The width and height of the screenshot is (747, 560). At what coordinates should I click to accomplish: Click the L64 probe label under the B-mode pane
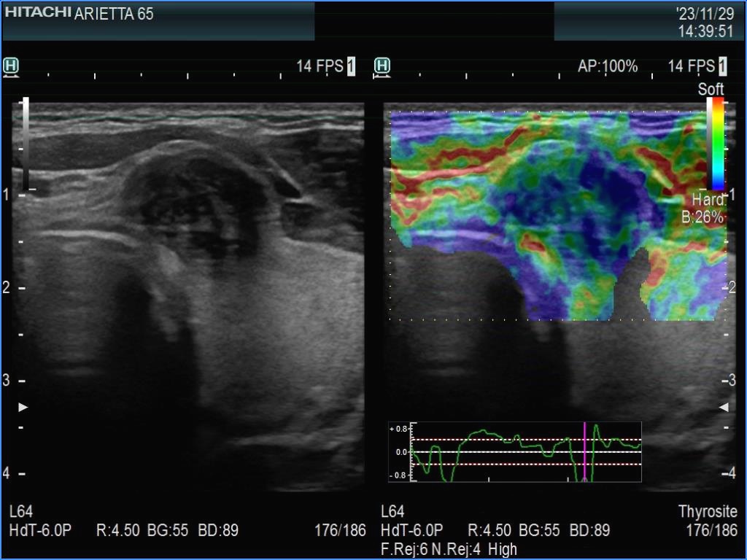(x=21, y=511)
